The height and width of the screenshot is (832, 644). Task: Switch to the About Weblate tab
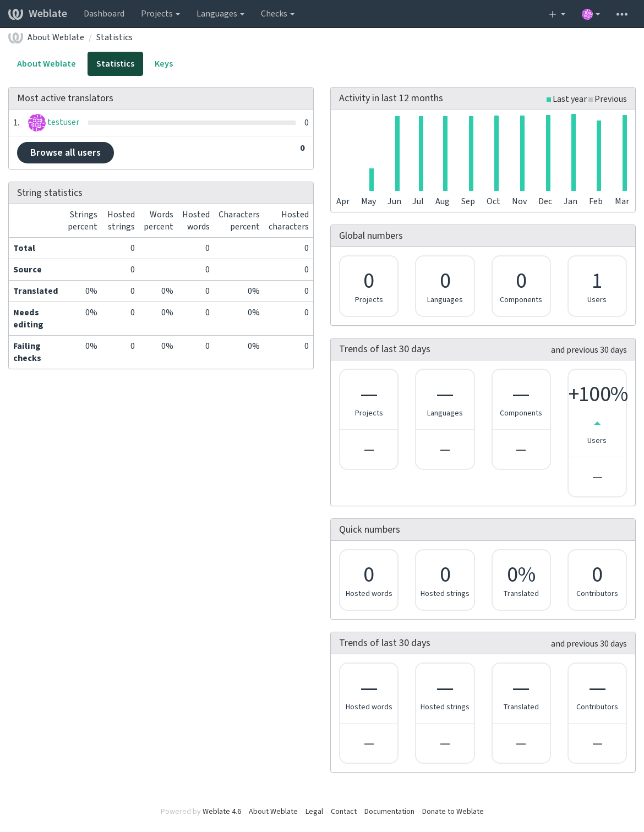(x=46, y=64)
